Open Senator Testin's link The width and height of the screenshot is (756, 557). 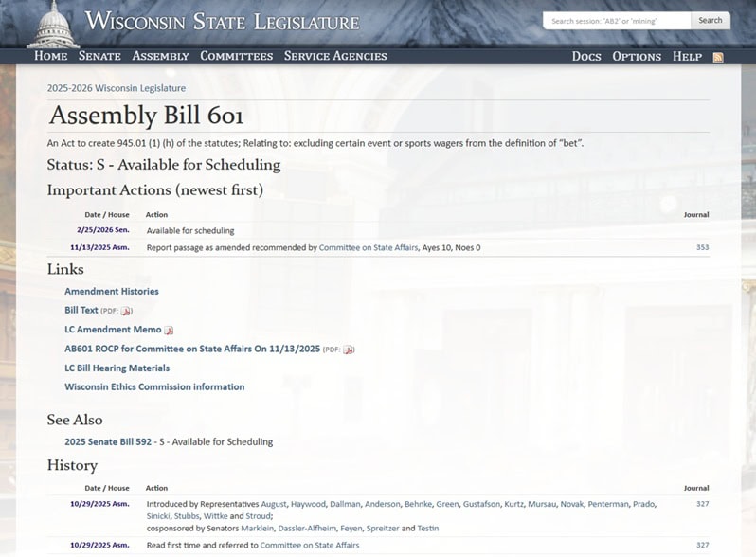427,528
